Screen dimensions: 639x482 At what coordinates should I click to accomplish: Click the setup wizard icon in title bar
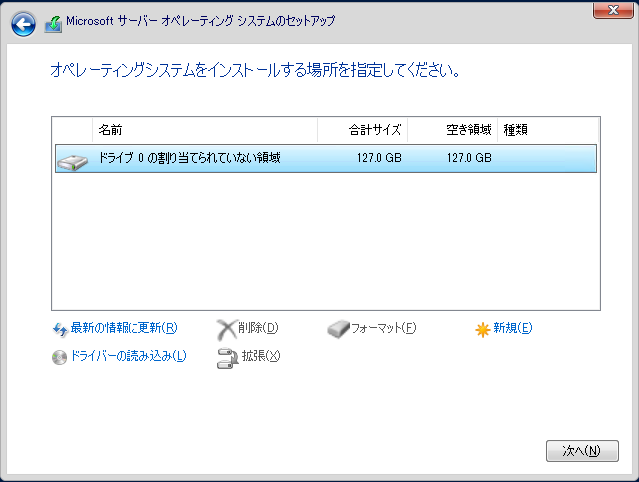[x=53, y=24]
